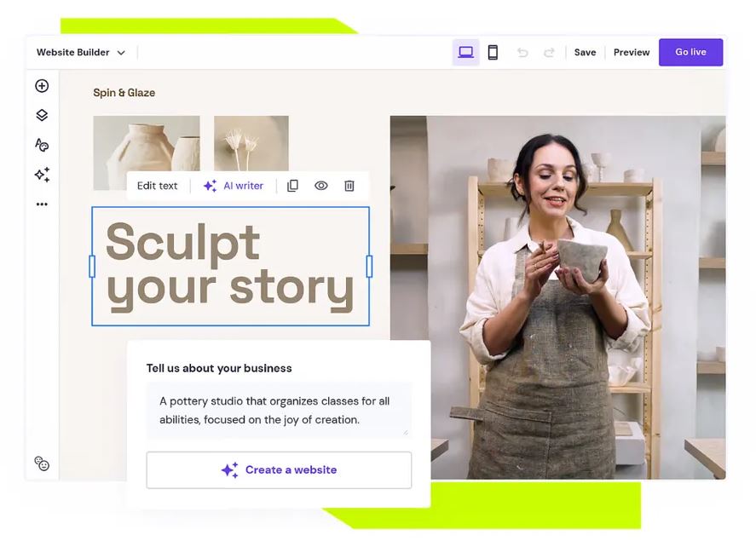Click the Save button
The image size is (756, 541).
[x=585, y=52]
